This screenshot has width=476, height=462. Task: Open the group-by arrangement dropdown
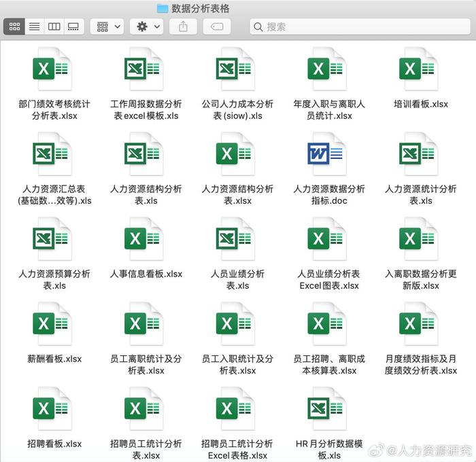tap(107, 26)
